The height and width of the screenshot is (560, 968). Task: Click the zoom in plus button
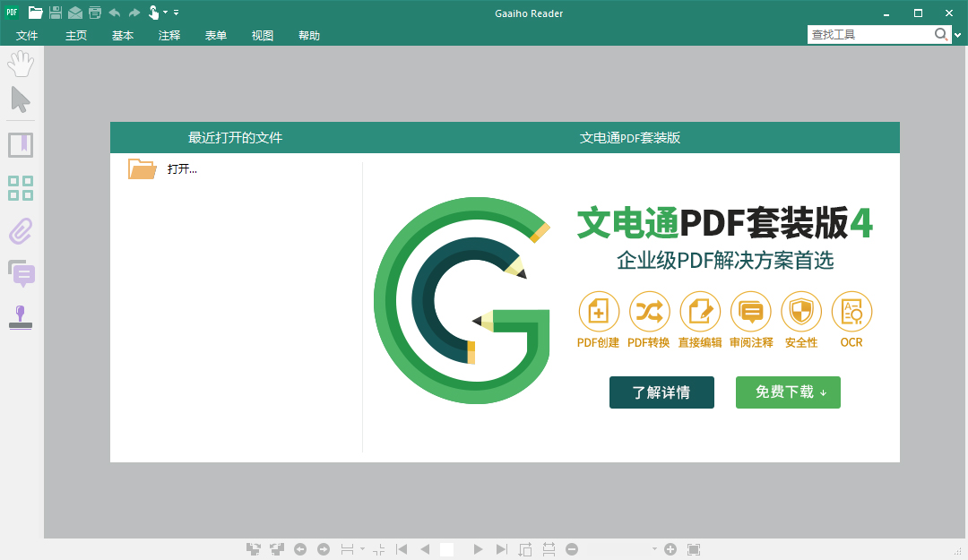[670, 549]
